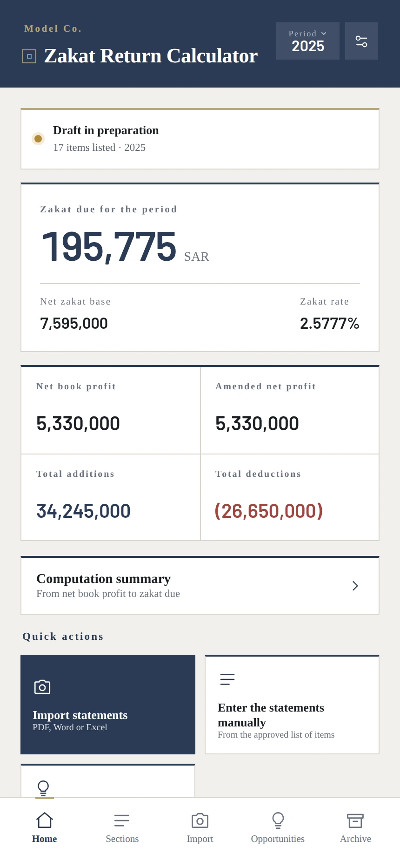Click the lines icon in manual entry card
The height and width of the screenshot is (868, 400).
(x=227, y=679)
